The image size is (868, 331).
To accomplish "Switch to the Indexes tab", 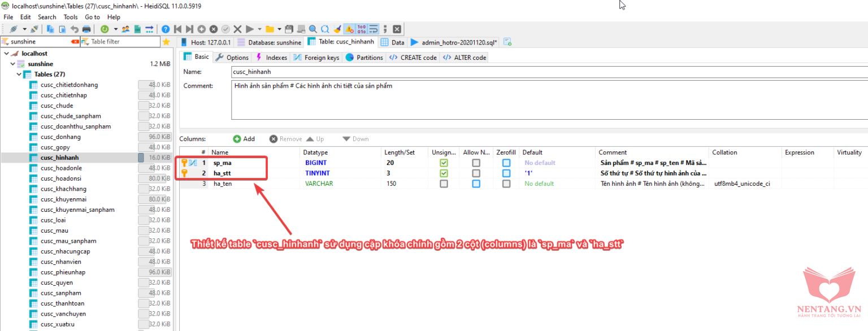I will [x=271, y=58].
